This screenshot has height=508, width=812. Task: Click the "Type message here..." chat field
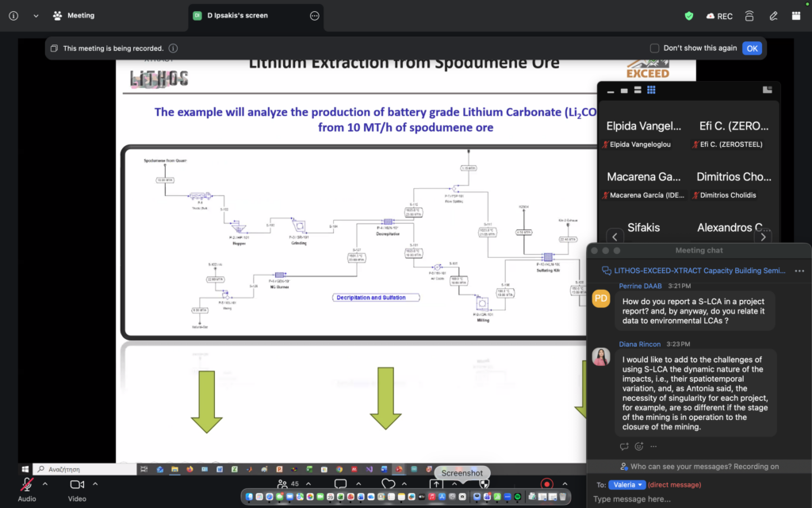(x=699, y=499)
